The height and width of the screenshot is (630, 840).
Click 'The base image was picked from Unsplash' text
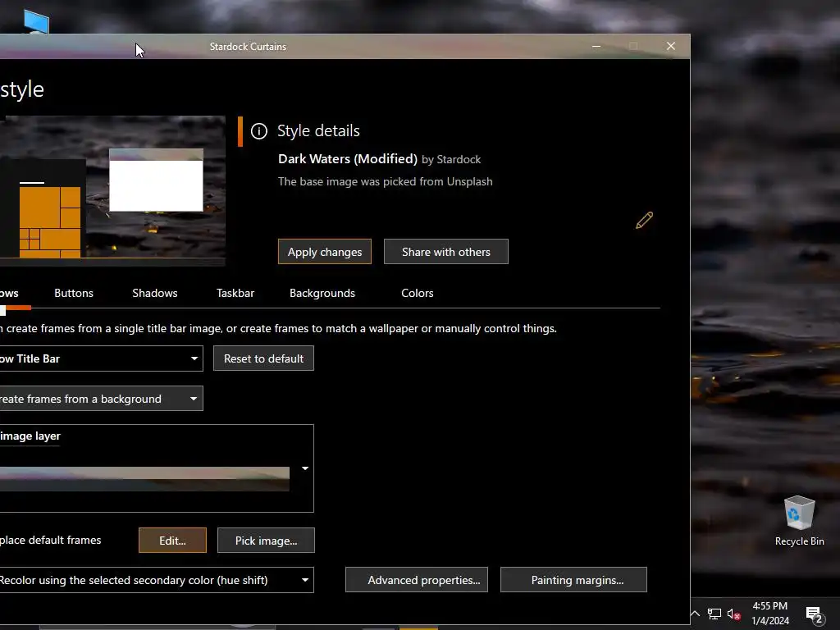click(x=386, y=181)
